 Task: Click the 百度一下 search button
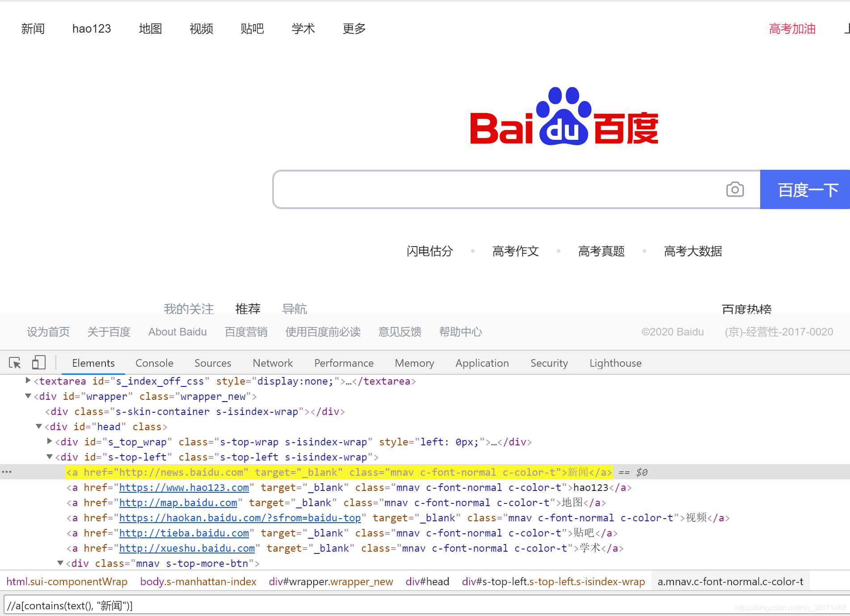tap(805, 189)
